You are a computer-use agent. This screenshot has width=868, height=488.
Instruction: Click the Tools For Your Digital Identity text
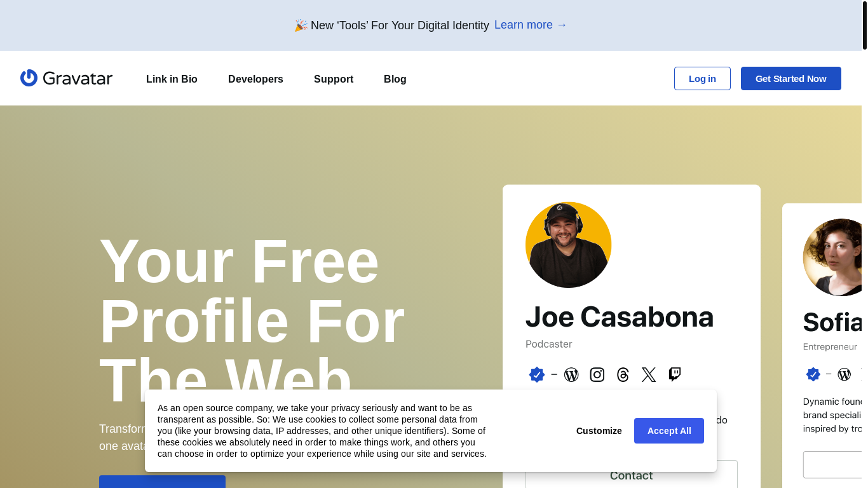click(400, 25)
